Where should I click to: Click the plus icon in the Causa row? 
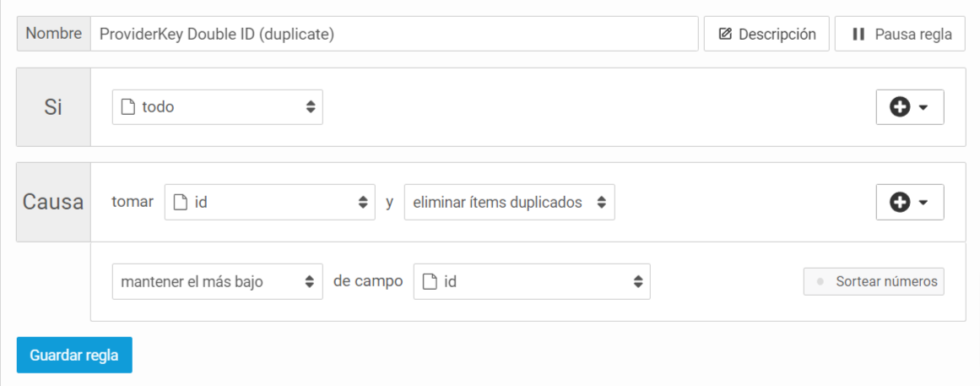click(899, 202)
